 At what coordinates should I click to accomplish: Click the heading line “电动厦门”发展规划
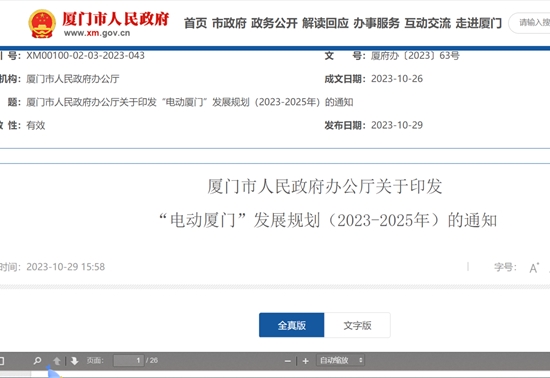pos(328,221)
